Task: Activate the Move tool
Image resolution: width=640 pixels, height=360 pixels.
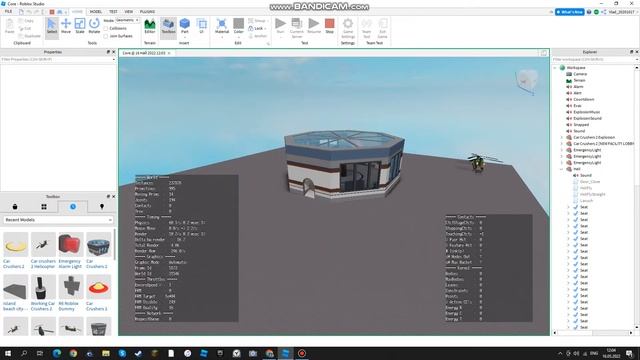Action: click(x=66, y=27)
